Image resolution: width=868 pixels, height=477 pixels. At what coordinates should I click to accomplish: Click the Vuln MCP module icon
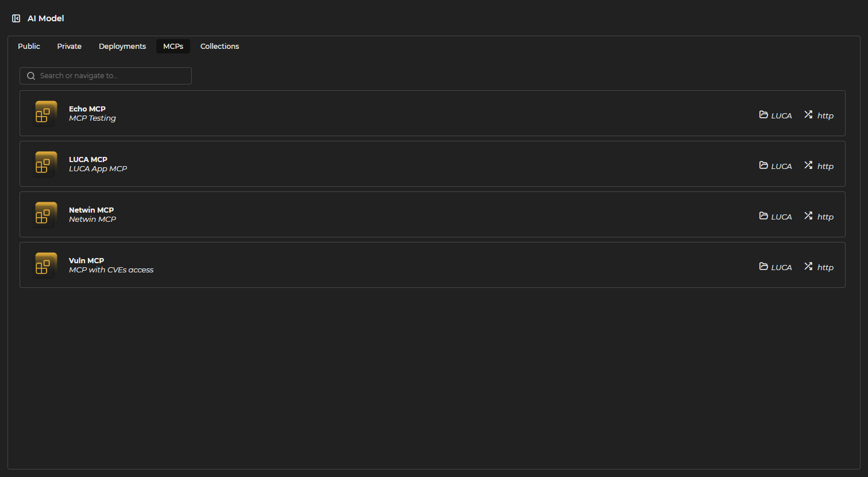46,265
